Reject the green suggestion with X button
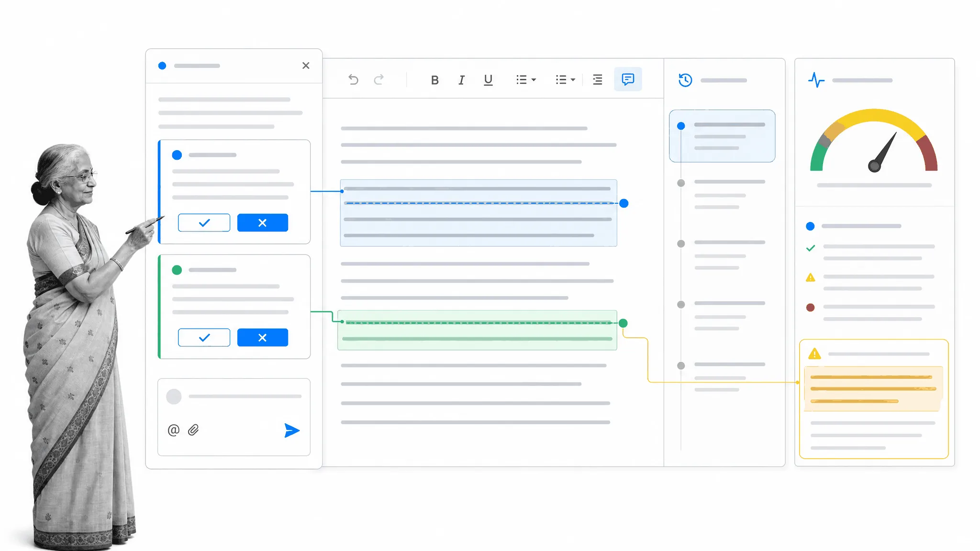 [x=263, y=338]
